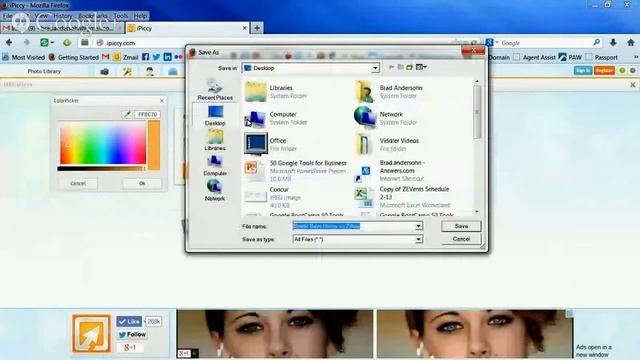Screen dimensions: 640x360
Task: Click the orange iPiccy arrow logo
Action: [91, 334]
